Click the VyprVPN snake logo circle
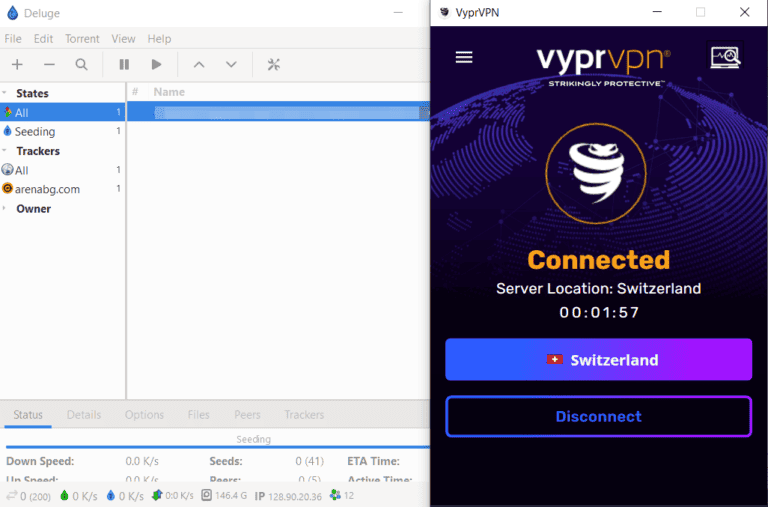Image resolution: width=768 pixels, height=507 pixels. click(596, 173)
